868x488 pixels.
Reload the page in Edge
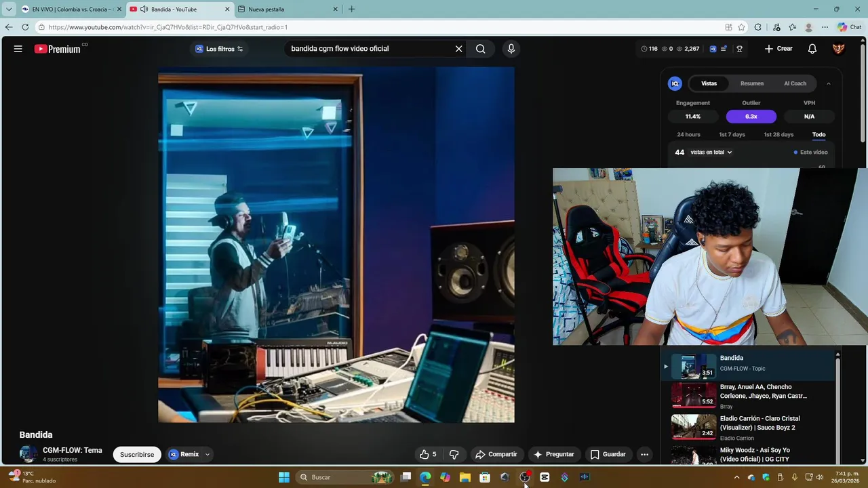25,27
